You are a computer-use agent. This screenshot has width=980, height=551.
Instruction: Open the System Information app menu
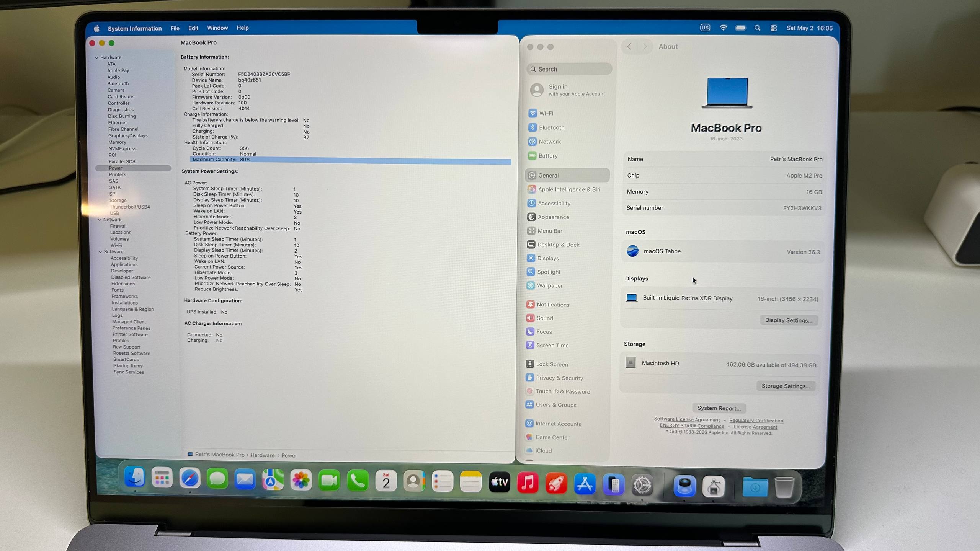pyautogui.click(x=135, y=28)
